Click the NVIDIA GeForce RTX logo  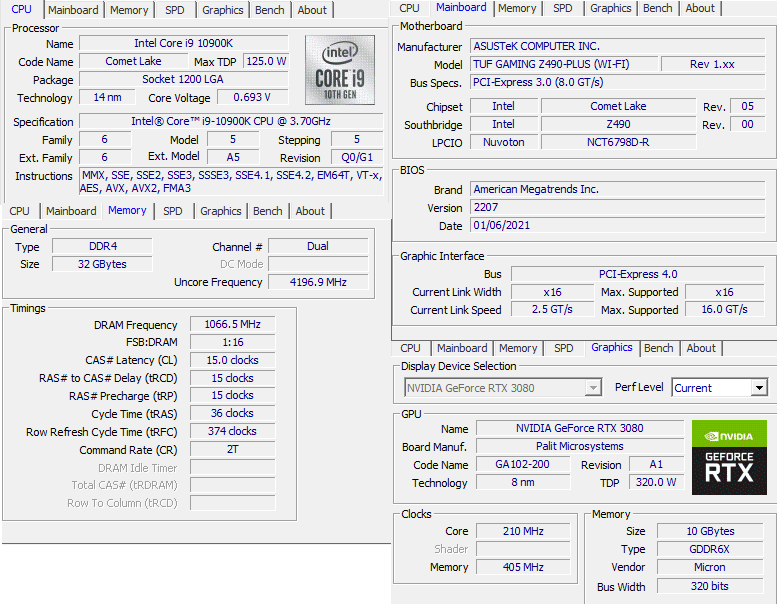coord(729,457)
